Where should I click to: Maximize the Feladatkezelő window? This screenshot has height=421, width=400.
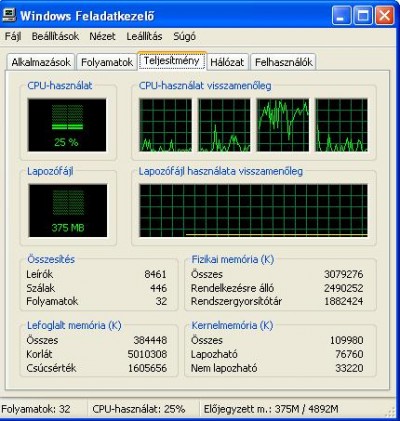[x=363, y=15]
